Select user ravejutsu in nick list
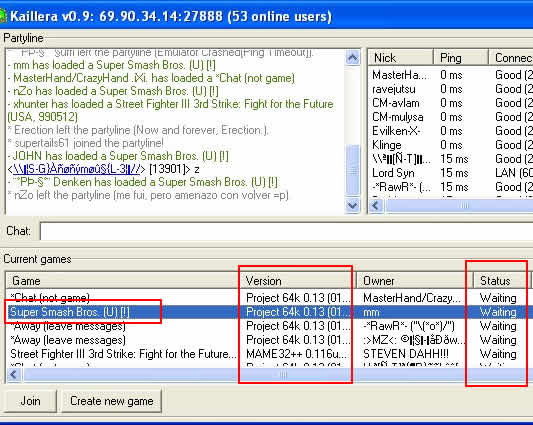The width and height of the screenshot is (533, 425). (394, 89)
